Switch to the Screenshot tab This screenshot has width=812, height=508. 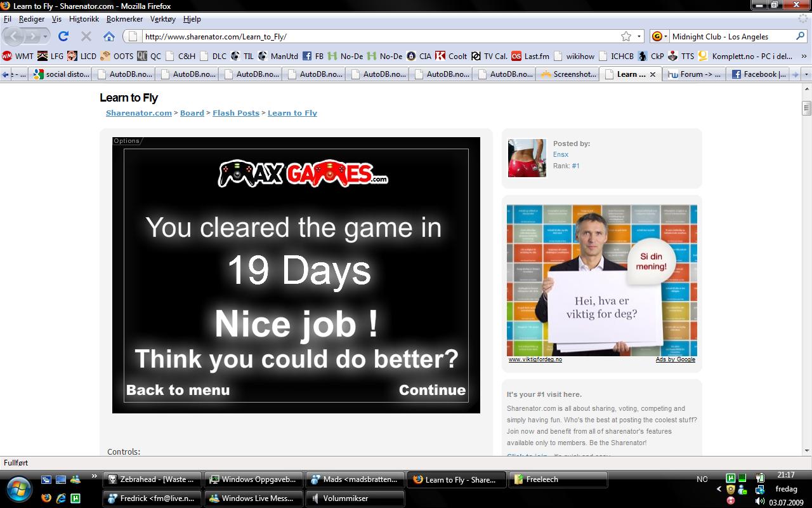click(x=568, y=74)
